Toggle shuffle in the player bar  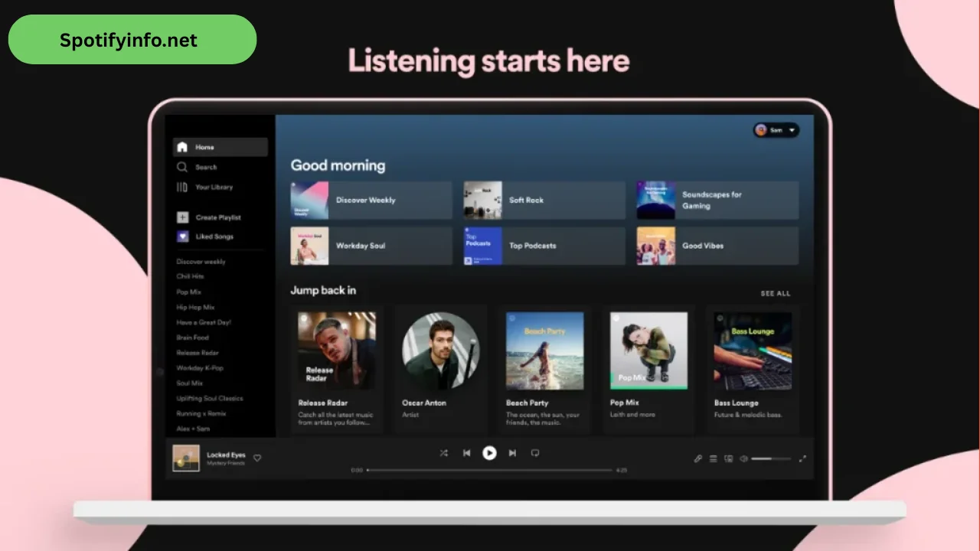click(443, 453)
